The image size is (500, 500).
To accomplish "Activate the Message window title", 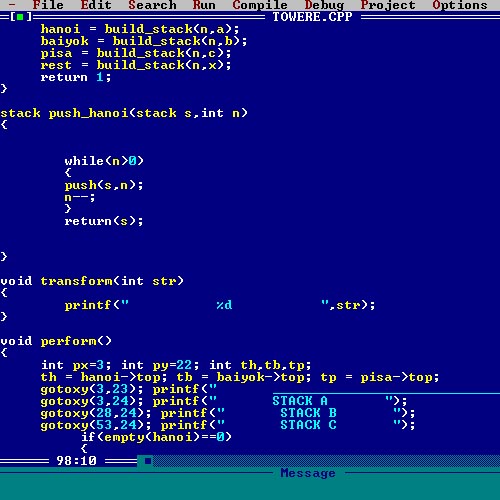I will point(308,473).
